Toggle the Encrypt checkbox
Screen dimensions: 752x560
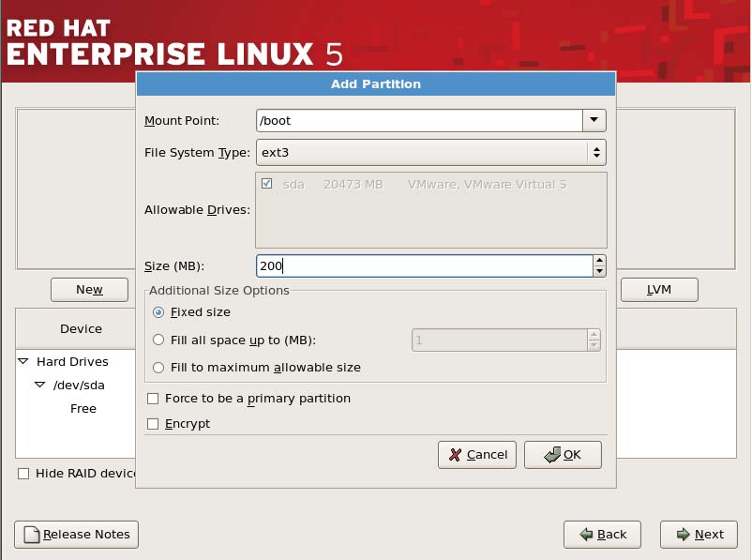click(x=151, y=423)
